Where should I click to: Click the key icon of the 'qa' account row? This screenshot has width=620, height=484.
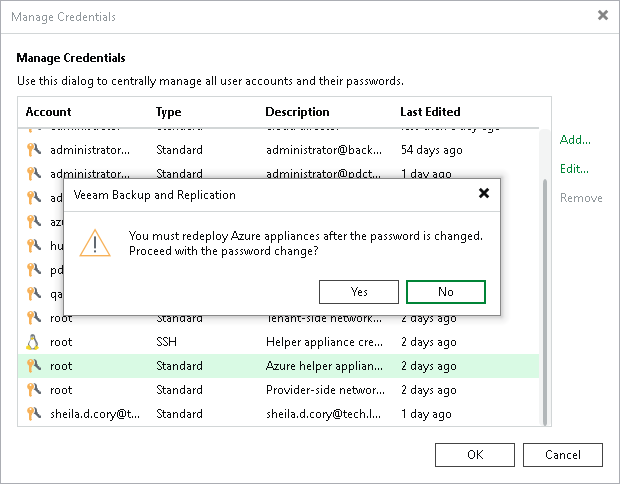34,294
